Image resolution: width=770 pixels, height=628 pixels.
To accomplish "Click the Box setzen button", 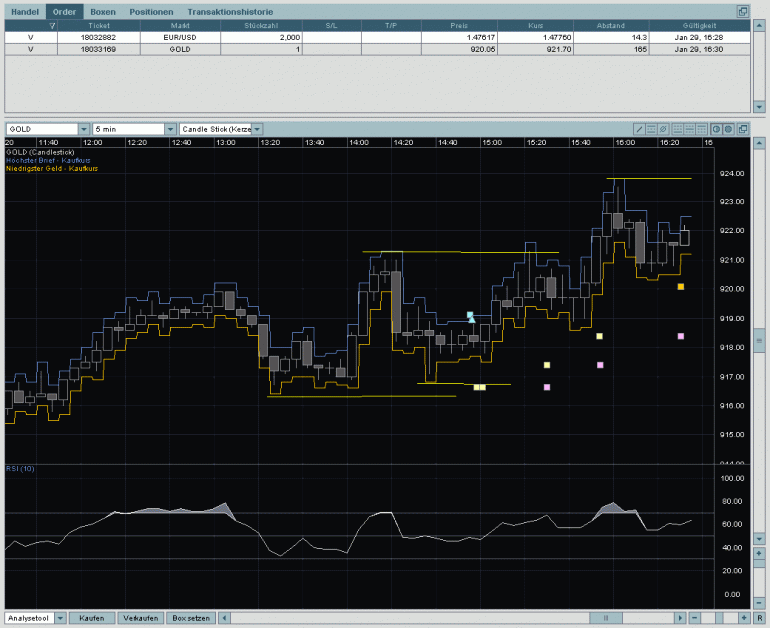I will 191,618.
